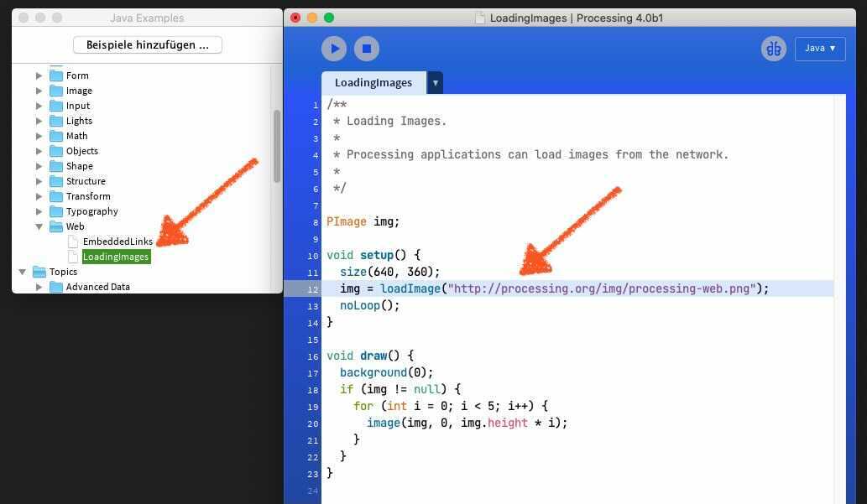The width and height of the screenshot is (867, 504).
Task: Click the PImage type keyword
Action: click(x=346, y=221)
